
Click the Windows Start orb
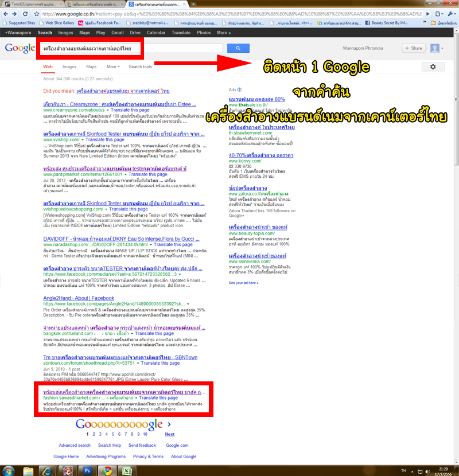[x=8, y=471]
